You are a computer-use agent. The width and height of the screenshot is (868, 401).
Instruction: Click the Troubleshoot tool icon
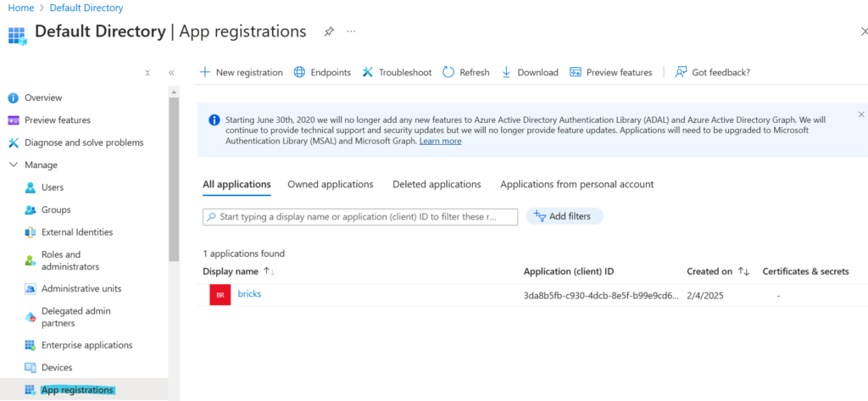tap(368, 72)
